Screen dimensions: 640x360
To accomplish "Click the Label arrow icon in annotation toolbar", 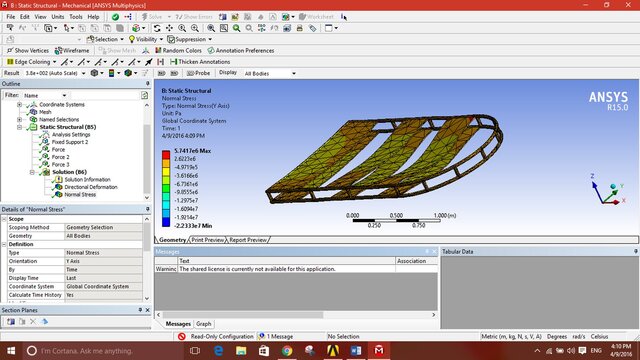I will pos(149,62).
